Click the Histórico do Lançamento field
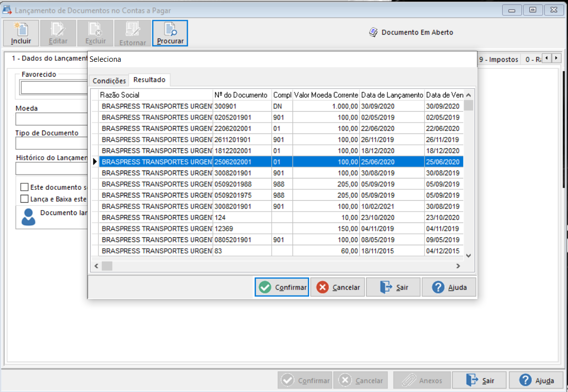 [51, 169]
